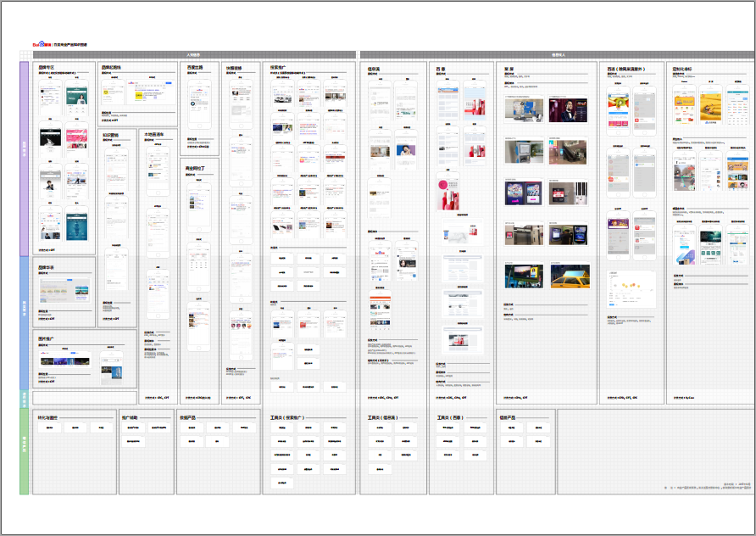
Task: Open the 商业阿拉丁 section heading
Action: 198,167
